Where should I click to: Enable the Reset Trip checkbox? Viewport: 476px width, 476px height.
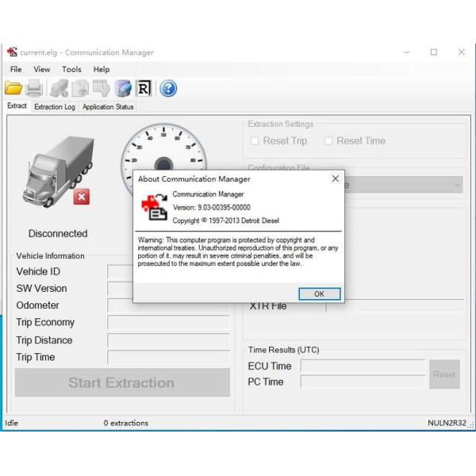coord(255,141)
